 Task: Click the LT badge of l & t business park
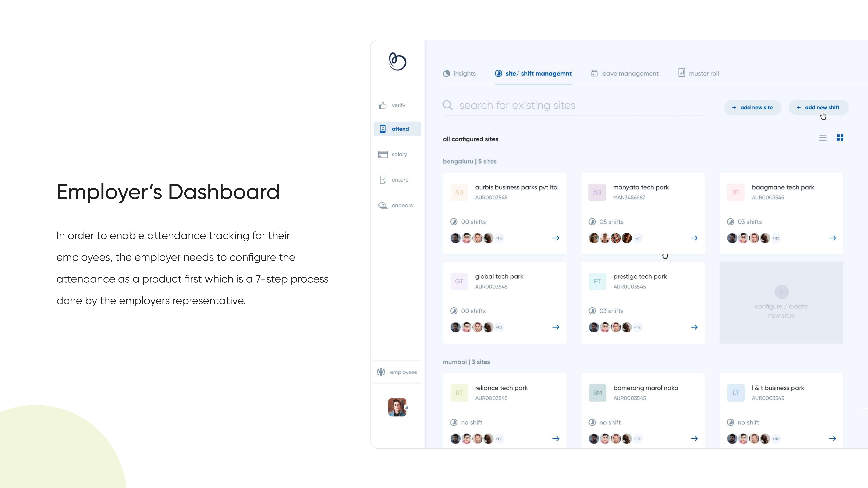736,393
